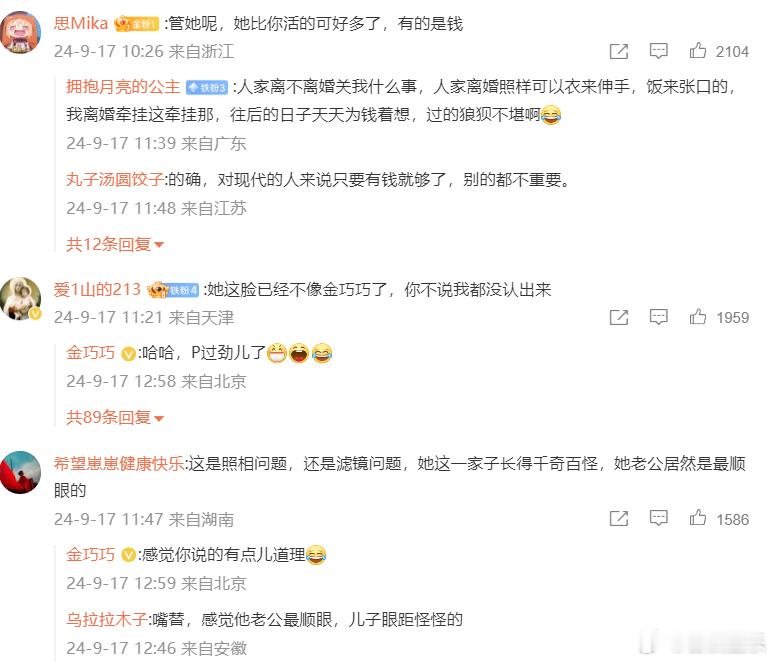Visit 丸子汤圆饺子's profile link

click(x=115, y=179)
